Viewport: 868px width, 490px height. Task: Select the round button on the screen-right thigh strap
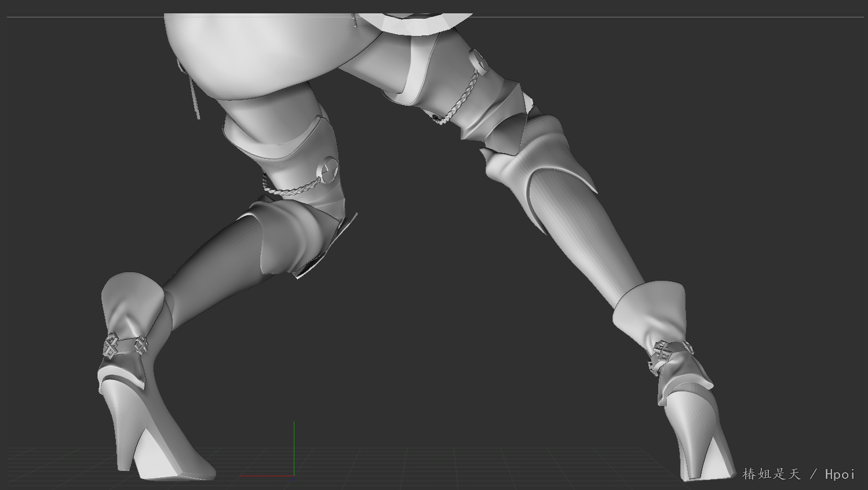pos(478,61)
